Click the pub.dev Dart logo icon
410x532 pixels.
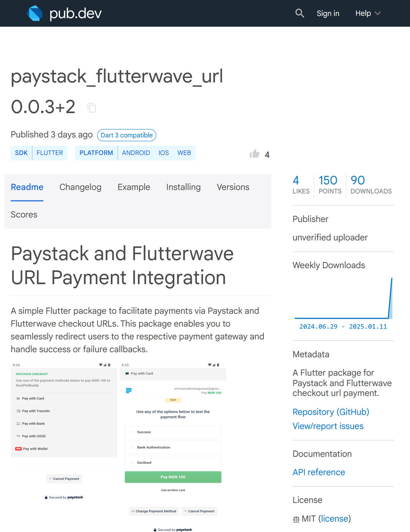click(35, 13)
